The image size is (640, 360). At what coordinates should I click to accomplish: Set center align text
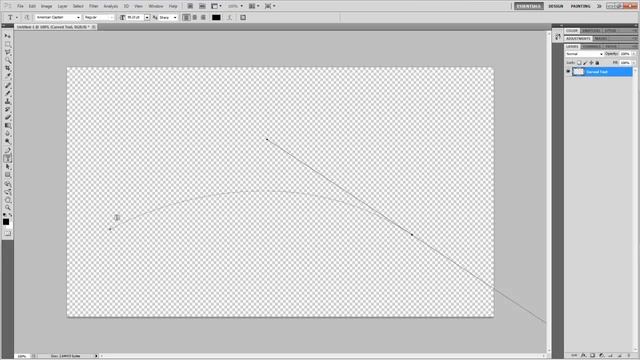coord(195,18)
